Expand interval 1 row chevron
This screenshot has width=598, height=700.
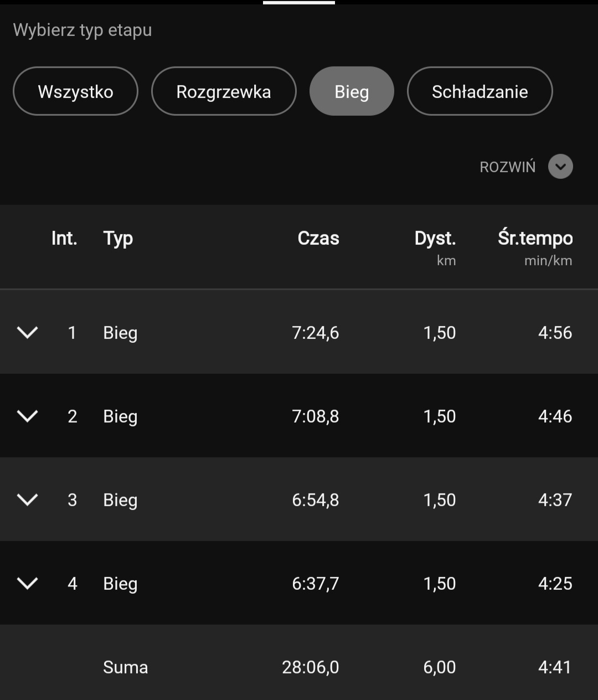27,332
